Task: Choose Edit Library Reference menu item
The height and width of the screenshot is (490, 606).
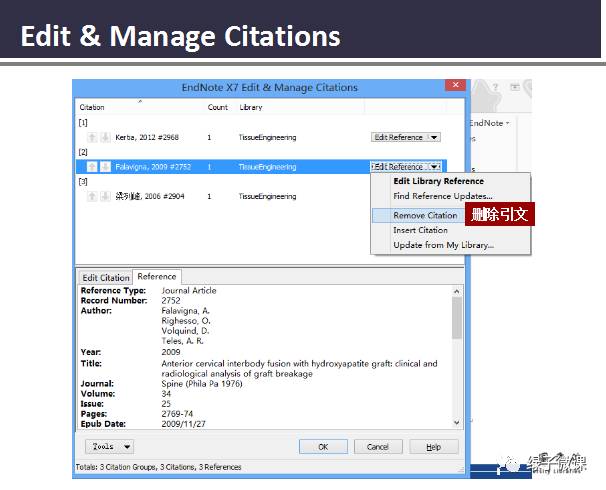Action: click(x=439, y=181)
